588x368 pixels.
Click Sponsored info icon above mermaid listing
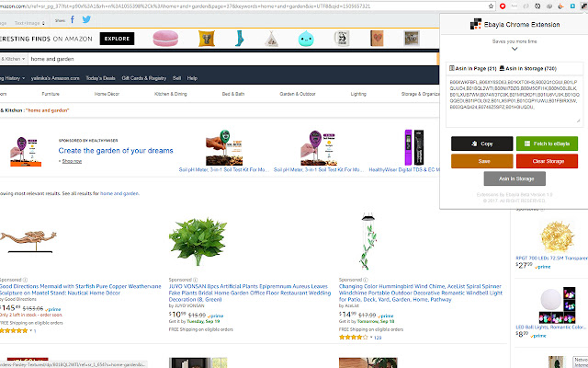(x=25, y=280)
